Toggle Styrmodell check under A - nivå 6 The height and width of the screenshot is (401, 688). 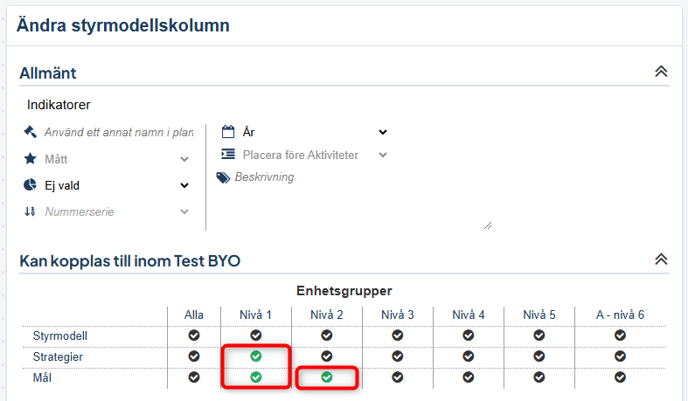(620, 335)
